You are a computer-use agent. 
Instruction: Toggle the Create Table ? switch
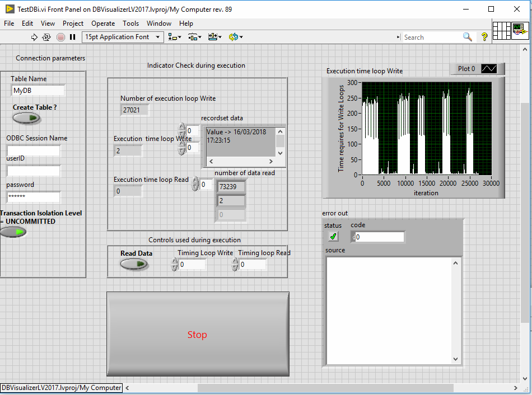pos(26,118)
